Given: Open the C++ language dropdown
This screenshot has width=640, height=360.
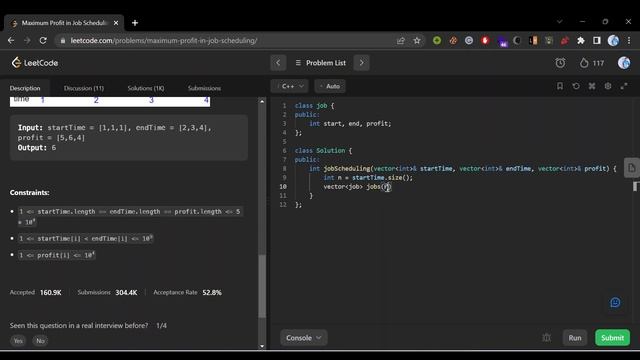Looking at the screenshot, I should pos(289,86).
